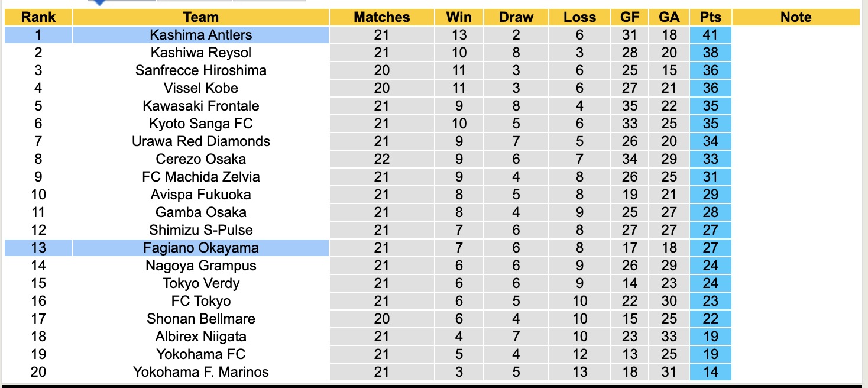Viewport: 868px width, 388px height.
Task: Click Cerezo Osaka's 22 matches cell
Action: pos(381,159)
